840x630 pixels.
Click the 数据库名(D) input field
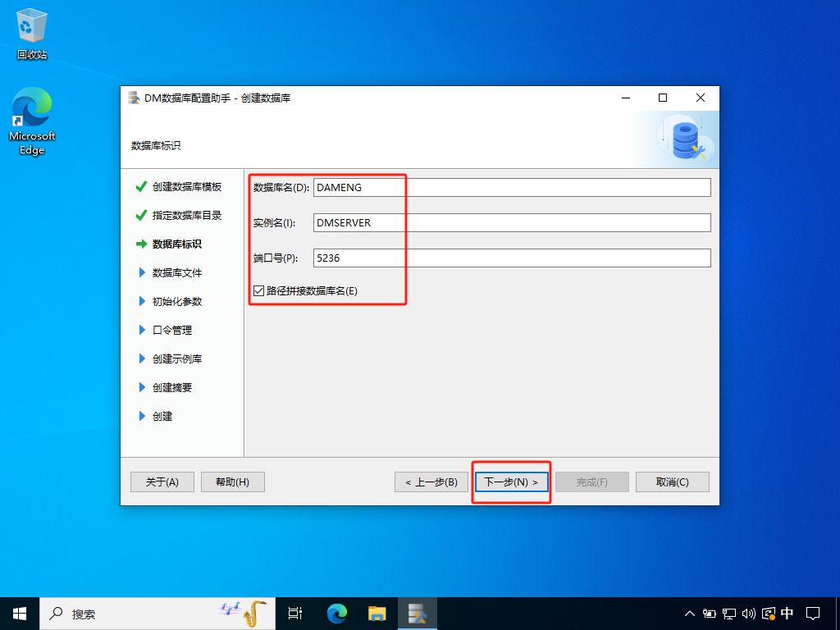pos(512,188)
